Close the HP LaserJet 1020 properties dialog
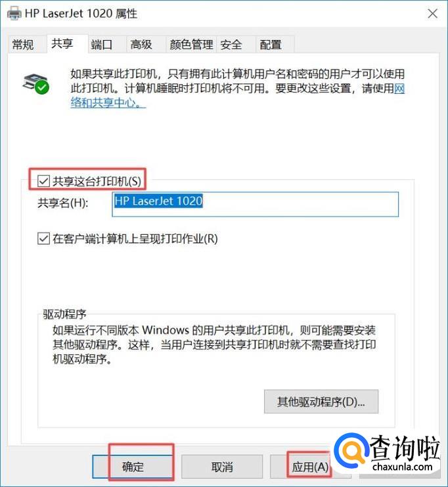The width and height of the screenshot is (448, 487). click(432, 14)
